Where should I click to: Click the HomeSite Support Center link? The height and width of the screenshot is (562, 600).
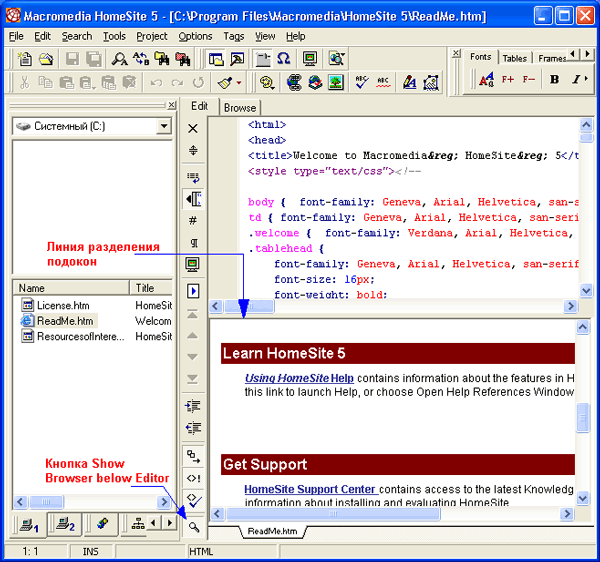(310, 489)
